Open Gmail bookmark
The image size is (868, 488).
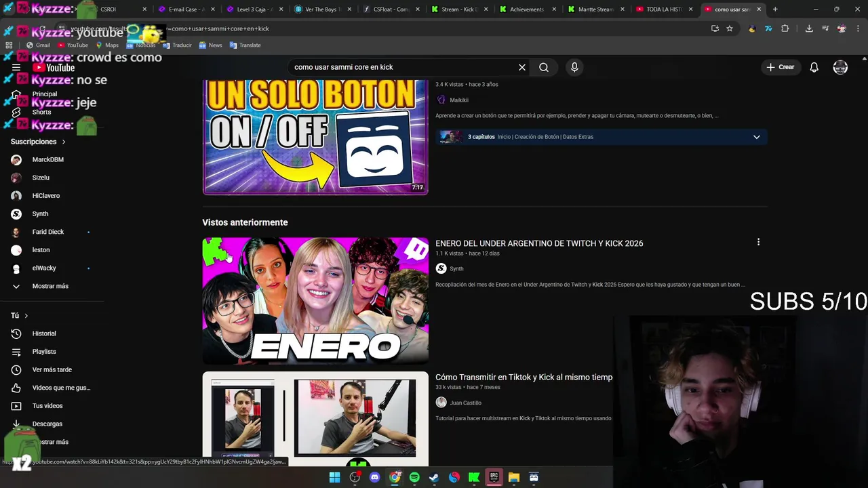(x=38, y=45)
